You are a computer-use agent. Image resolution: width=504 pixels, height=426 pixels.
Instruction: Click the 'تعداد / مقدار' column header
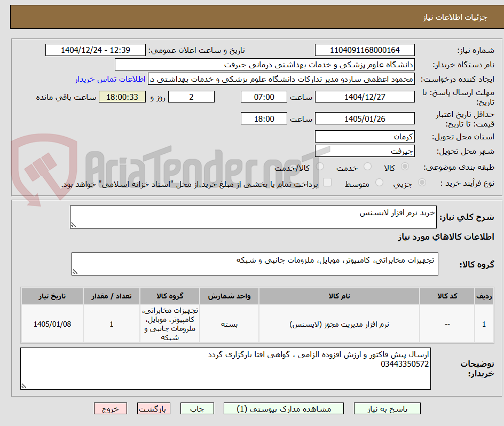[x=112, y=296]
